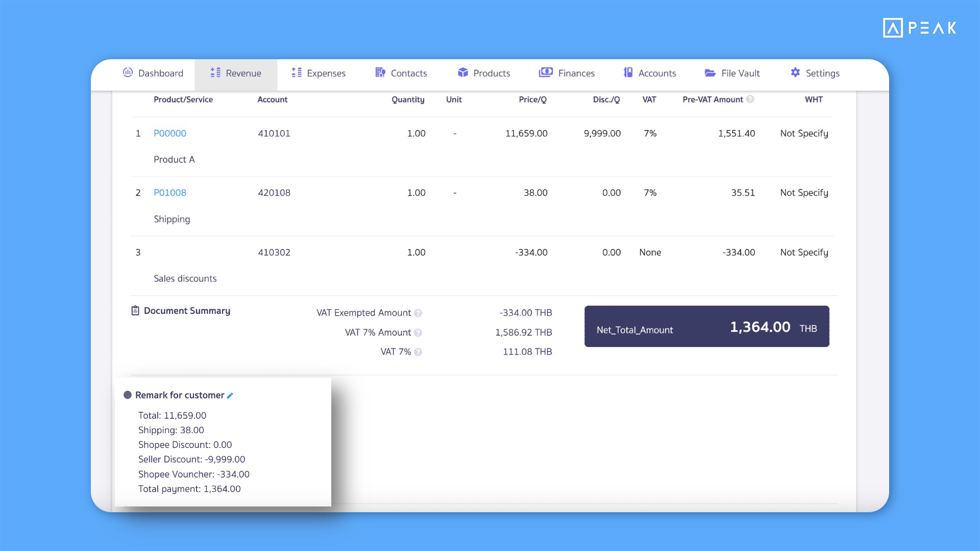The height and width of the screenshot is (551, 980).
Task: Click help icon beside Pre-VAT Amount
Action: [750, 99]
